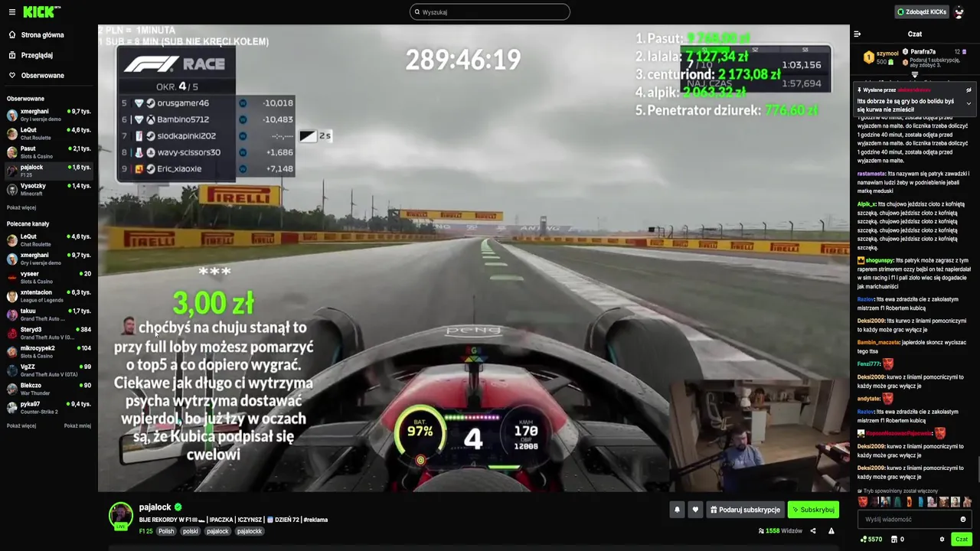This screenshot has width=980, height=551.
Task: Click Podaruj subskrypcje button
Action: point(745,510)
